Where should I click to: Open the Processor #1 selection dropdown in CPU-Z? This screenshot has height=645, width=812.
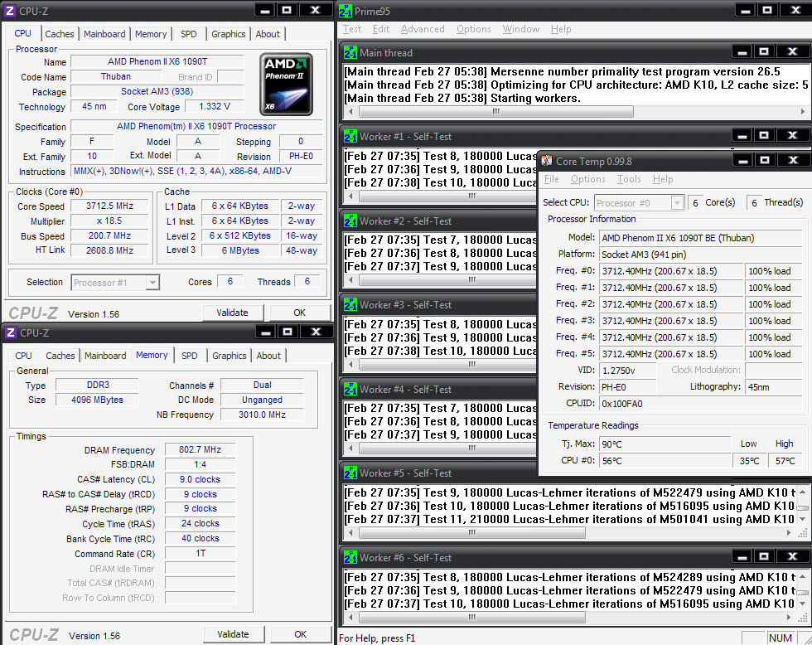(x=152, y=283)
